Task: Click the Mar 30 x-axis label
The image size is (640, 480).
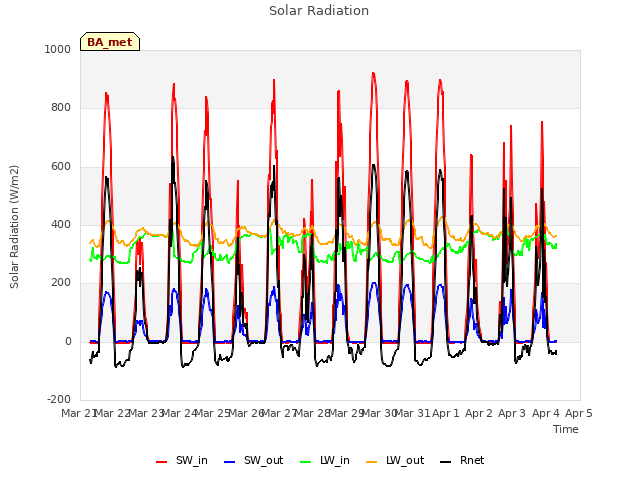Action: click(x=379, y=413)
